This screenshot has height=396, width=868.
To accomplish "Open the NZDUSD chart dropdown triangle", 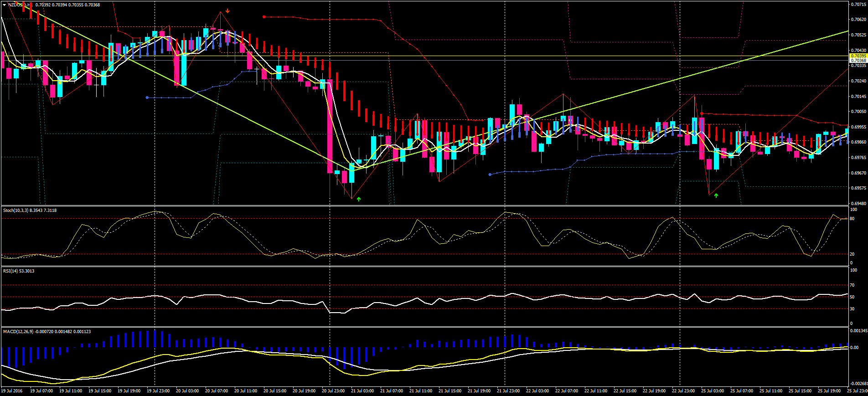I will [5, 5].
